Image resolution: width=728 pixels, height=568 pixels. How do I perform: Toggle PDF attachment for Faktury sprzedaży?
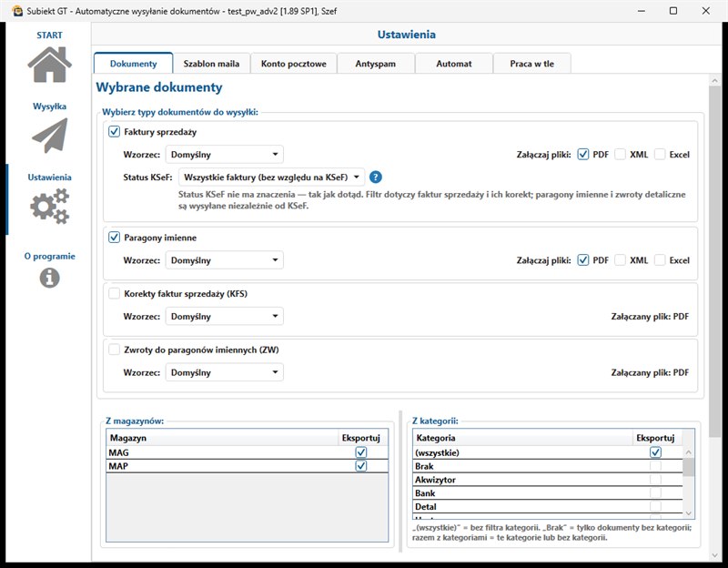tap(583, 154)
